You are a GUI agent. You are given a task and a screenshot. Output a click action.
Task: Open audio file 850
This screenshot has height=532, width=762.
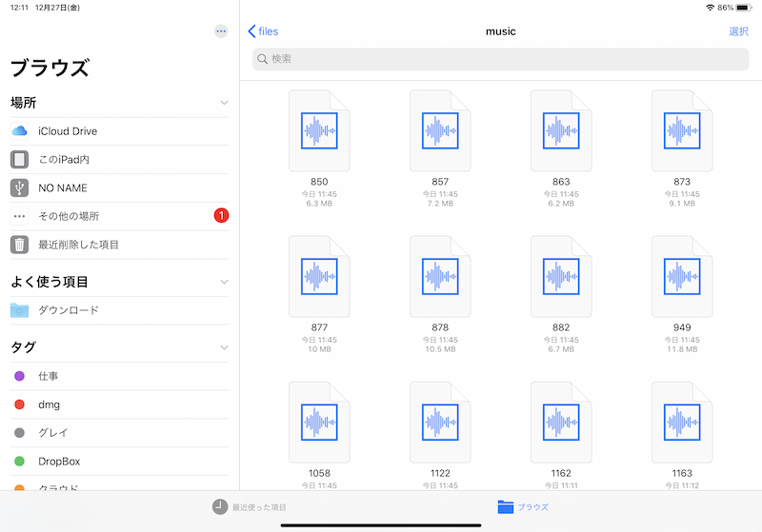319,129
